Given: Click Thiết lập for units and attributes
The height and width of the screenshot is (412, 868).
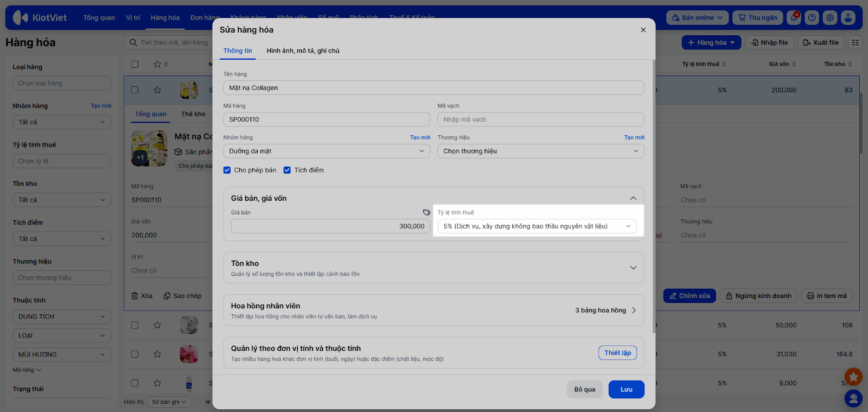Looking at the screenshot, I should click(x=618, y=353).
